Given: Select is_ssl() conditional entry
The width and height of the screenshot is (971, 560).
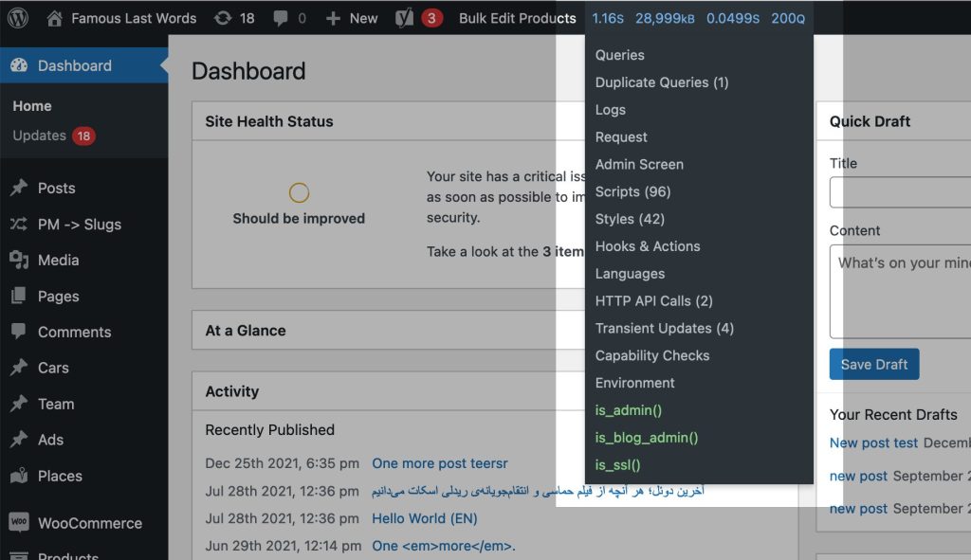Looking at the screenshot, I should pos(617,464).
